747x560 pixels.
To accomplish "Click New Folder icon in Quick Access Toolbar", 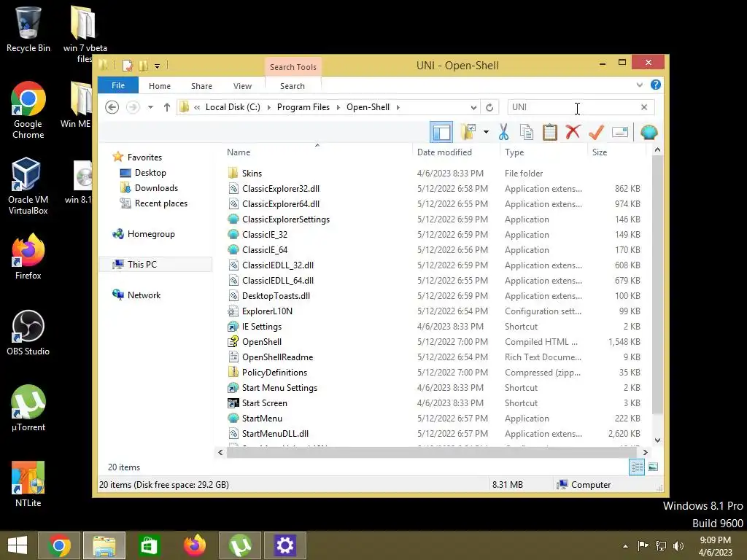I will 144,65.
